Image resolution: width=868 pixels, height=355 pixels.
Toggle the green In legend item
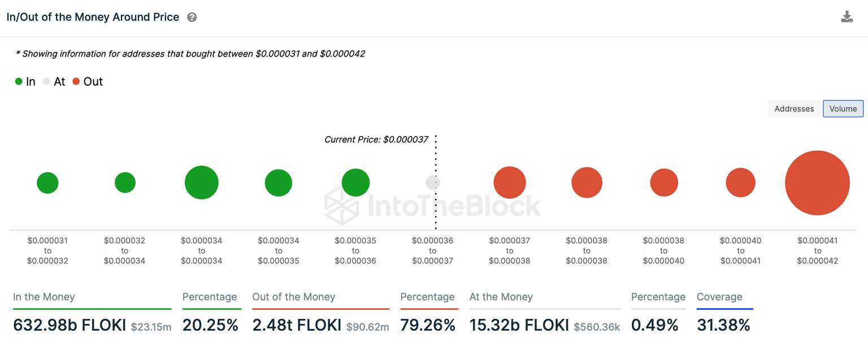[25, 82]
